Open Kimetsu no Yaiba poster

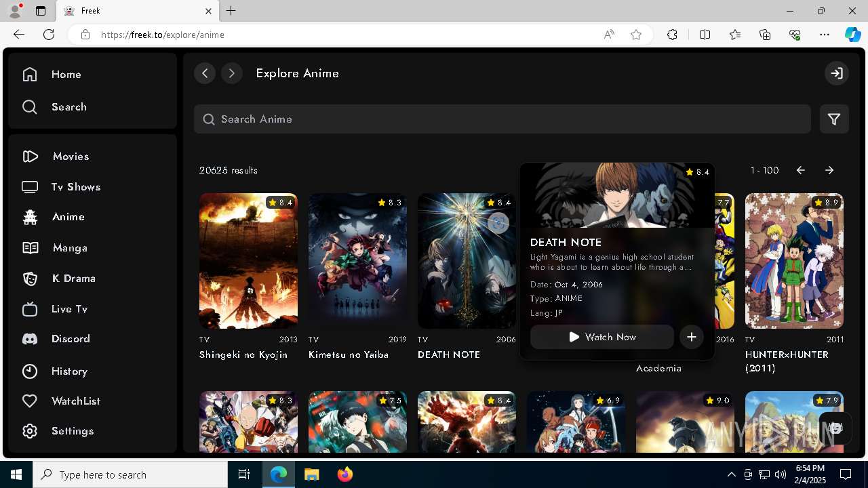(357, 261)
